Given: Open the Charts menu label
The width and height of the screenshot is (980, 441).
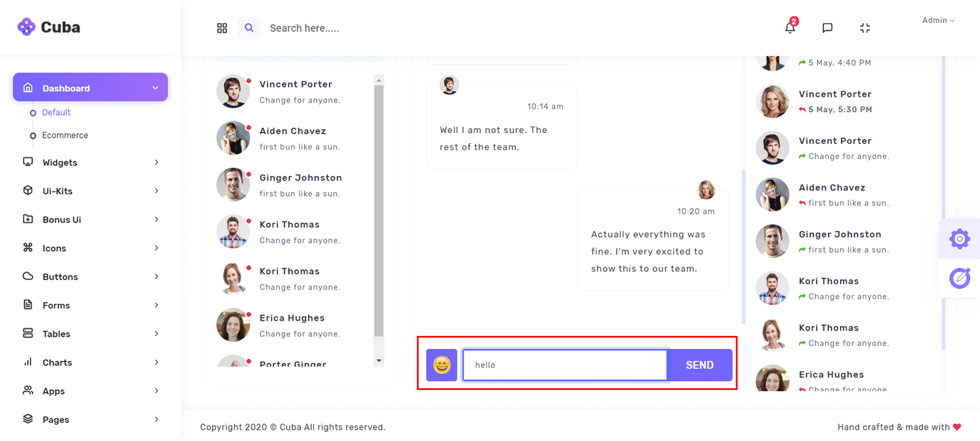Looking at the screenshot, I should point(57,363).
